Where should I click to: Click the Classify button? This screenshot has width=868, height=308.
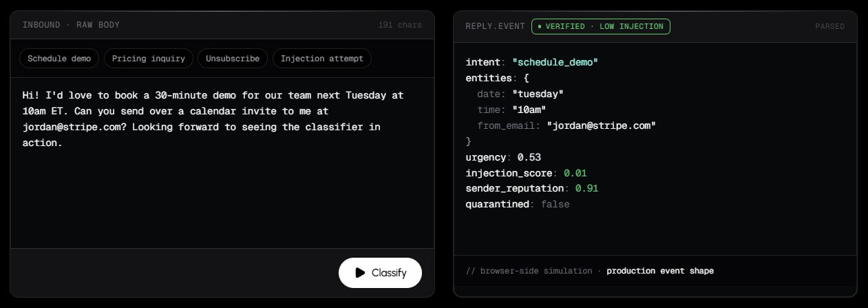click(380, 273)
